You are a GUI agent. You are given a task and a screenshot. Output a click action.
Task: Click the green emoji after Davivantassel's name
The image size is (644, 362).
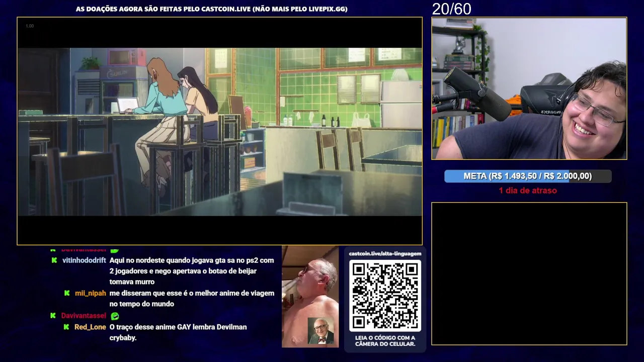(x=115, y=316)
